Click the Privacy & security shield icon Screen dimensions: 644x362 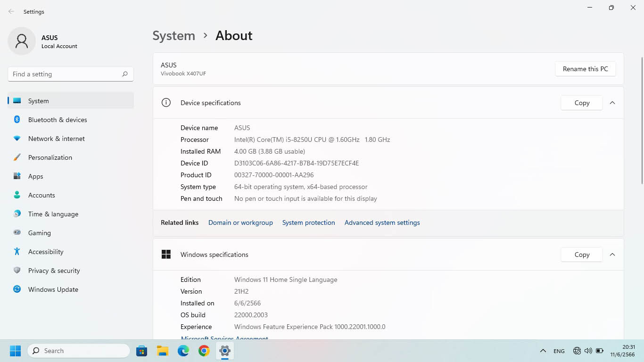pos(17,271)
